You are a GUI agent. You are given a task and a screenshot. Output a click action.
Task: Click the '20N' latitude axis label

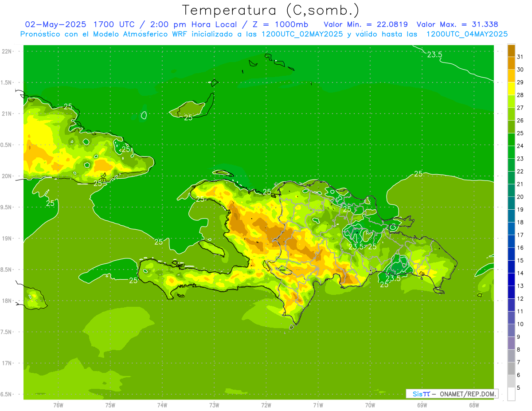[8, 176]
